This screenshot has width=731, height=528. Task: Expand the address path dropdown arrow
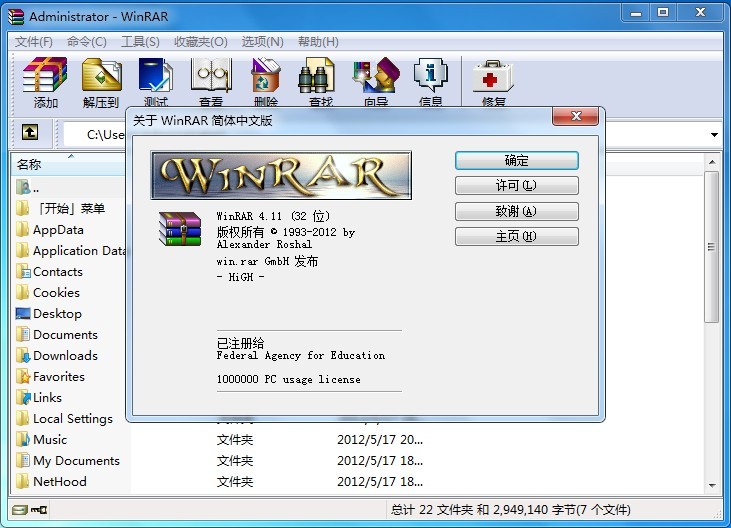point(715,135)
